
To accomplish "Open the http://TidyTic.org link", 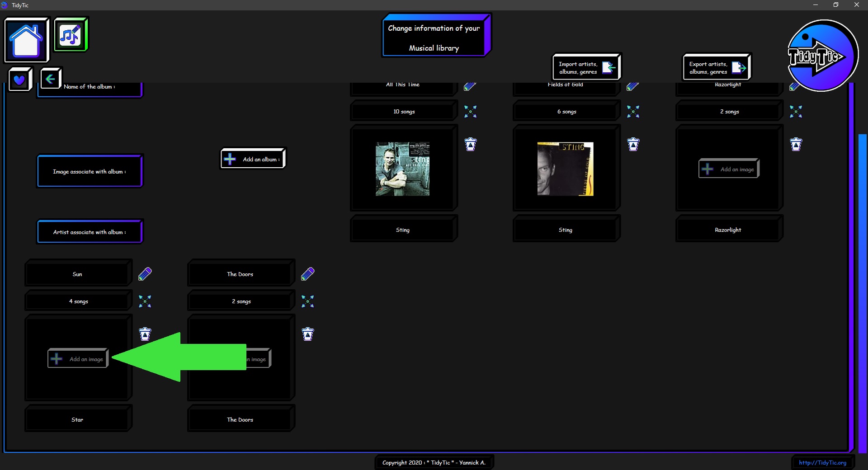I will click(822, 462).
